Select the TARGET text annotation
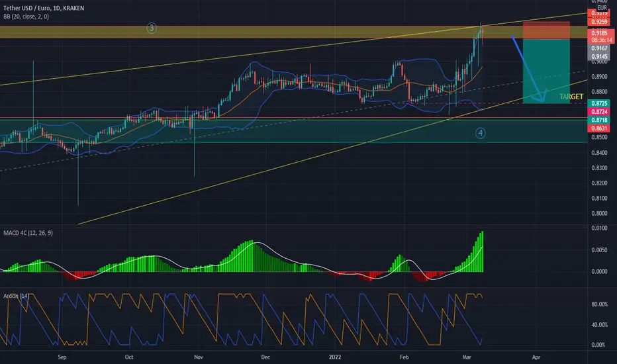 [x=571, y=97]
